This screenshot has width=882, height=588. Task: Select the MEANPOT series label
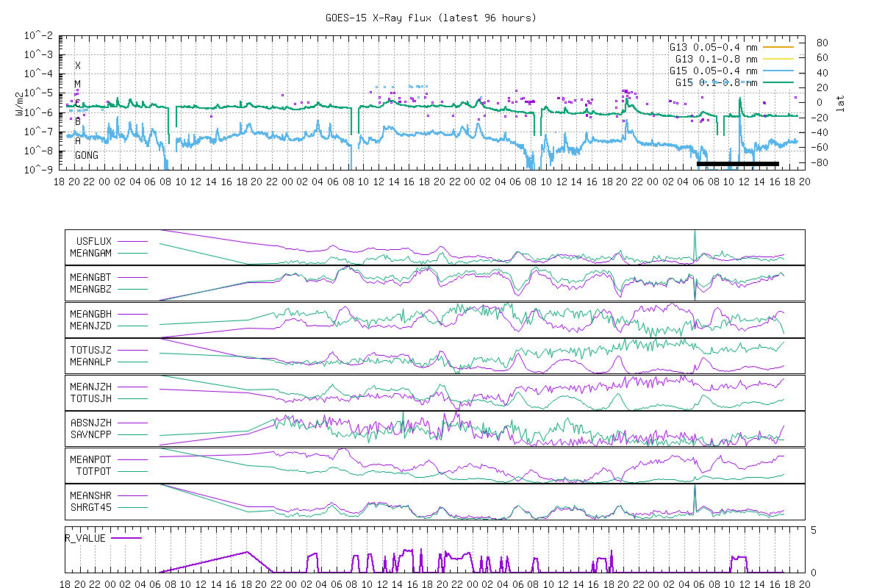click(90, 459)
